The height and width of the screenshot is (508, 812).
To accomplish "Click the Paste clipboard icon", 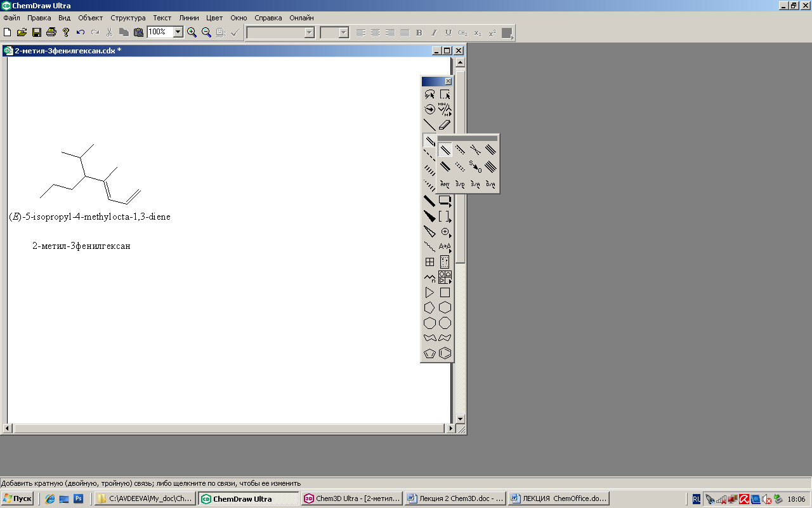I will pyautogui.click(x=138, y=32).
